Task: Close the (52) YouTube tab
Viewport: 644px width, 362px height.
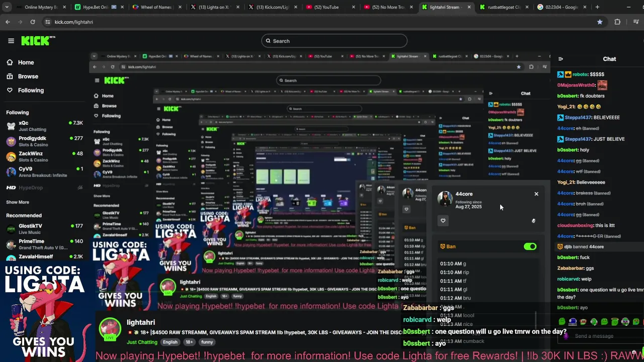Action: point(354,7)
